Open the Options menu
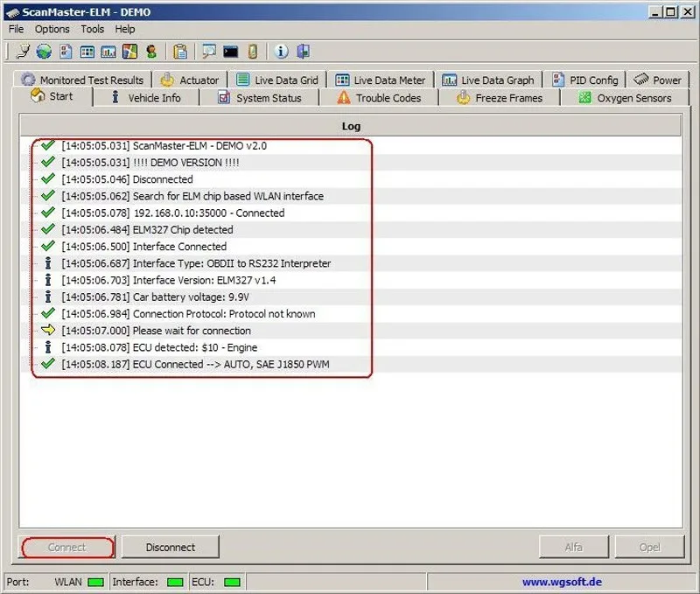This screenshot has height=594, width=700. pyautogui.click(x=52, y=29)
